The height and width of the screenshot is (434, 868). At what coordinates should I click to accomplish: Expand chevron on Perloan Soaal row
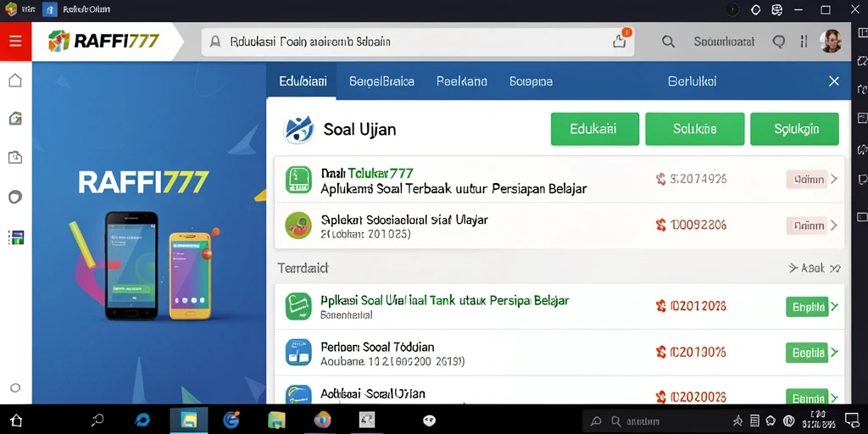[835, 352]
